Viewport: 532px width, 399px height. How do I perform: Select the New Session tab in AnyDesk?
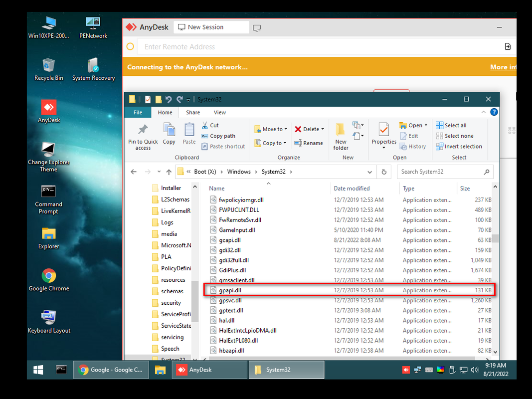point(211,27)
